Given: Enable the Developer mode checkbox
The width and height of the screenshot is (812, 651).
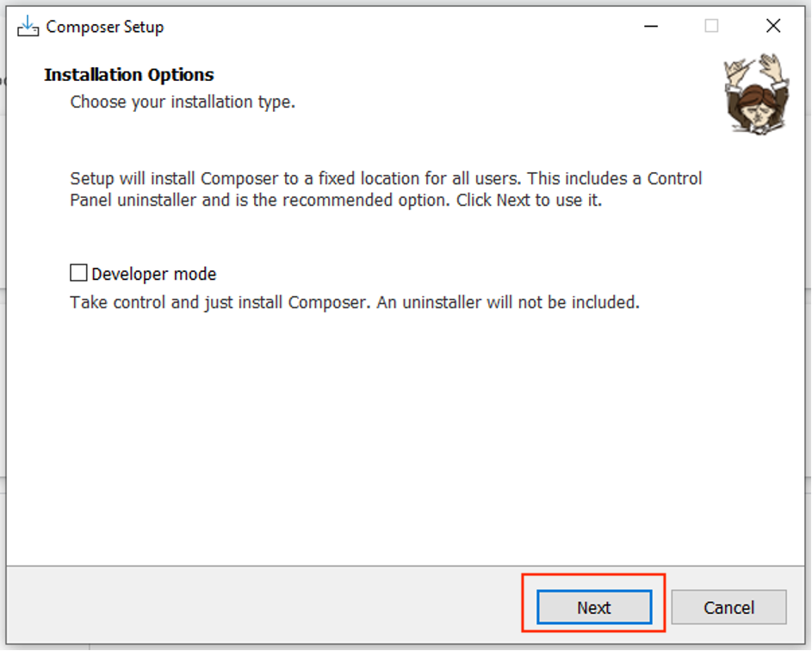Looking at the screenshot, I should [78, 273].
